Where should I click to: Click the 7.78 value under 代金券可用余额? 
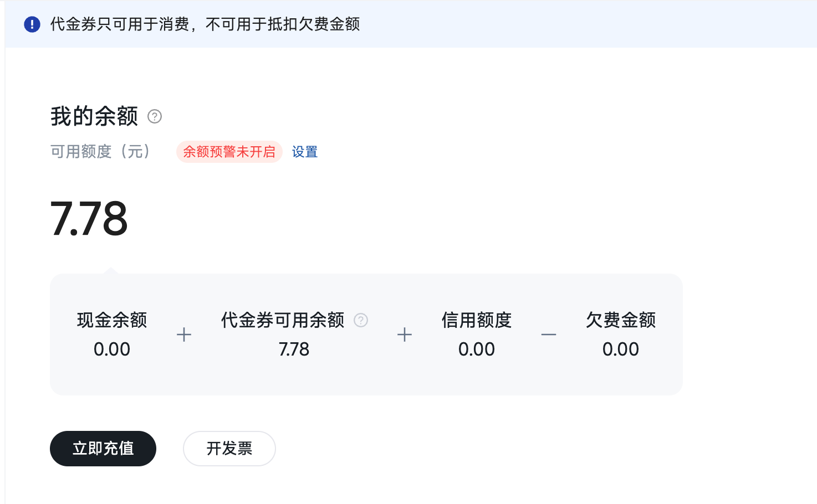[x=294, y=349]
